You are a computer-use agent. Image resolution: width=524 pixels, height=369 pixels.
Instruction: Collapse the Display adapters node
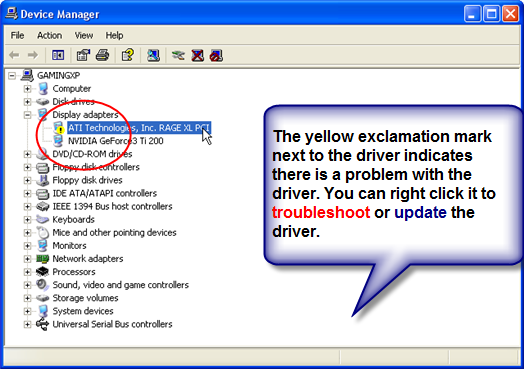[27, 115]
